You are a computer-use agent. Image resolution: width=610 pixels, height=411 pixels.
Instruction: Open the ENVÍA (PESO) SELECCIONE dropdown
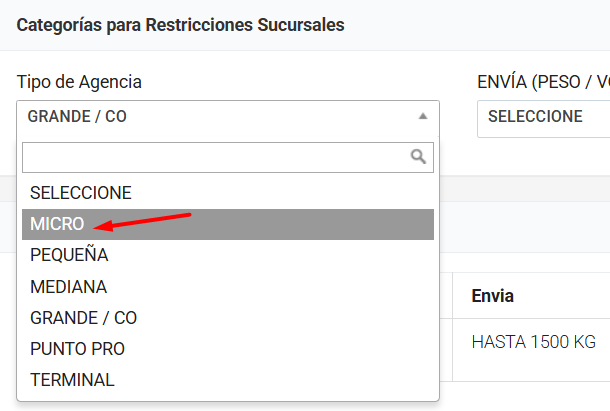[x=543, y=118]
